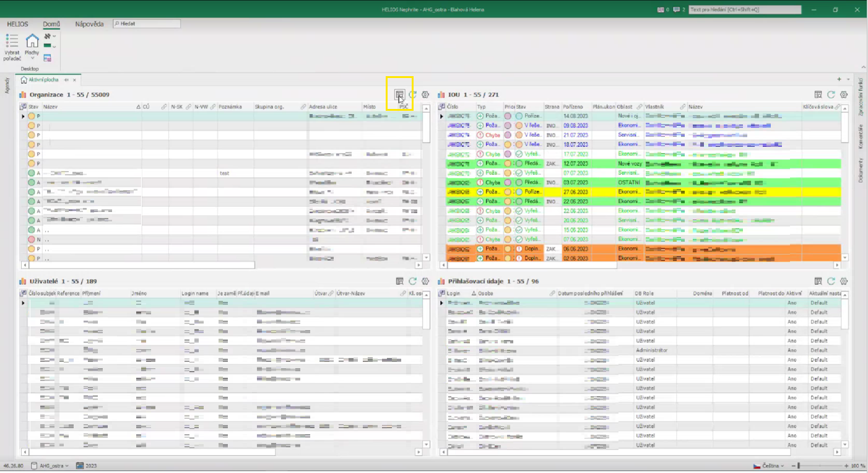The width and height of the screenshot is (868, 473).
Task: Open the Agendy side panel
Action: [7, 85]
